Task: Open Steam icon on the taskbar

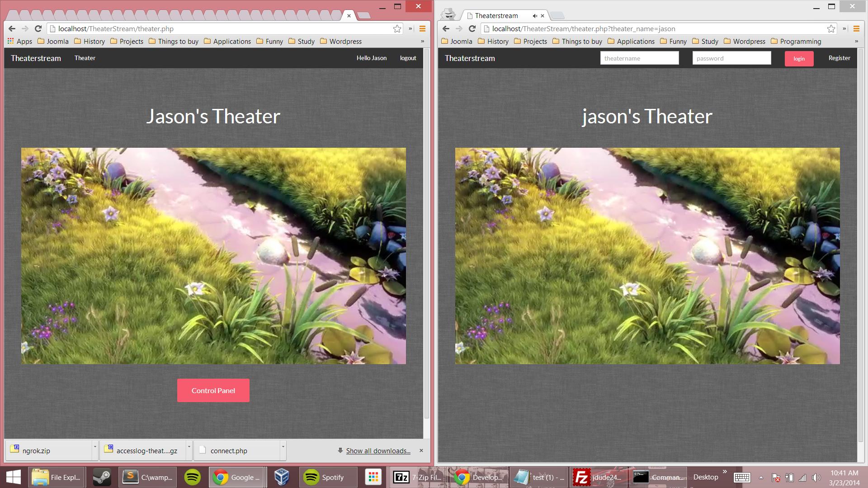Action: [102, 477]
